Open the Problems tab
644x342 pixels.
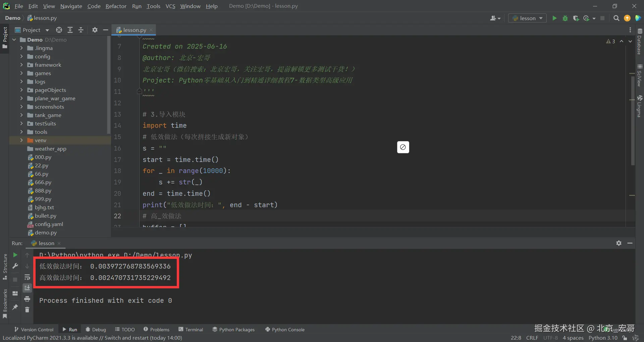pyautogui.click(x=156, y=330)
